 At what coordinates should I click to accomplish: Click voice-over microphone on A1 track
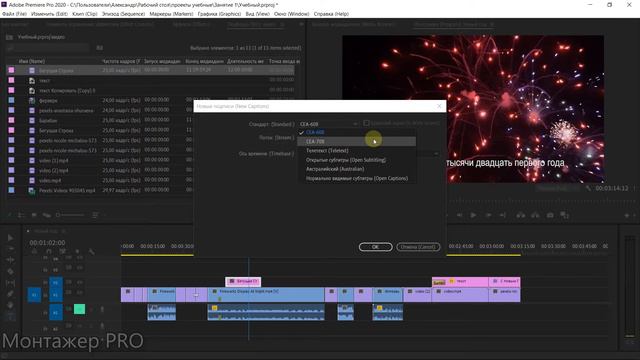point(102,309)
